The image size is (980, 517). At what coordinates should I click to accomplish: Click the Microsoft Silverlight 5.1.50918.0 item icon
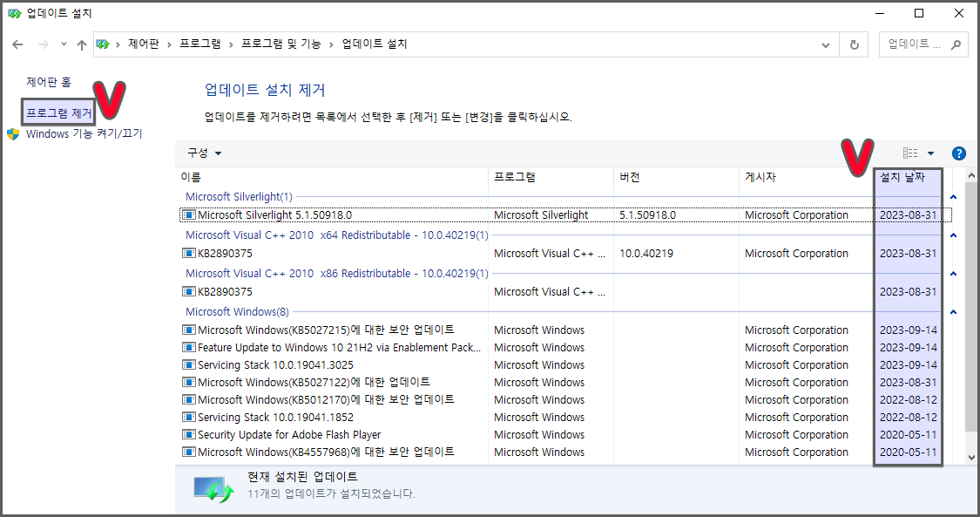(188, 215)
